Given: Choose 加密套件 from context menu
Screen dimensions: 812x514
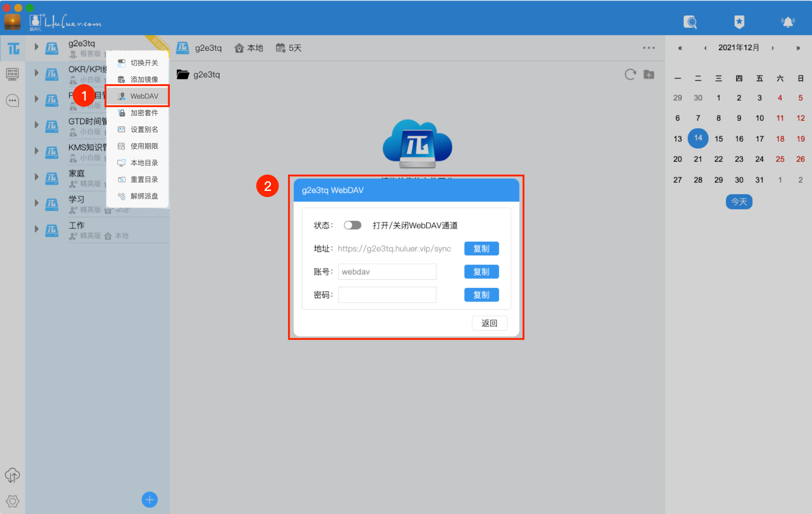Looking at the screenshot, I should 138,113.
